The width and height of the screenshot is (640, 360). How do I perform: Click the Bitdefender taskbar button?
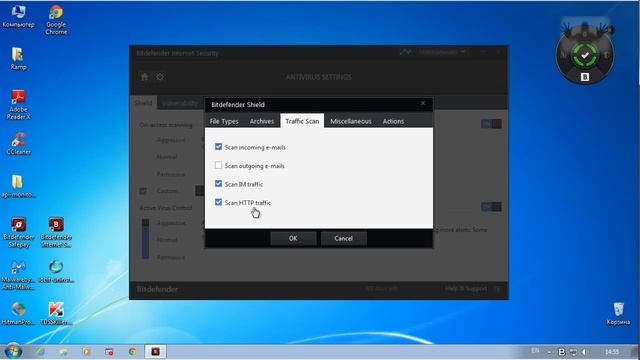click(156, 351)
